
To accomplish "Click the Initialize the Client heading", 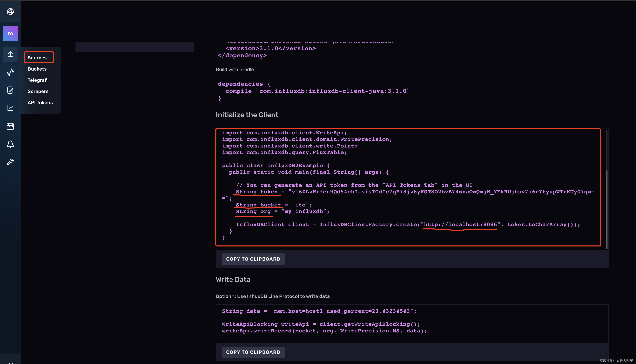I will point(247,115).
